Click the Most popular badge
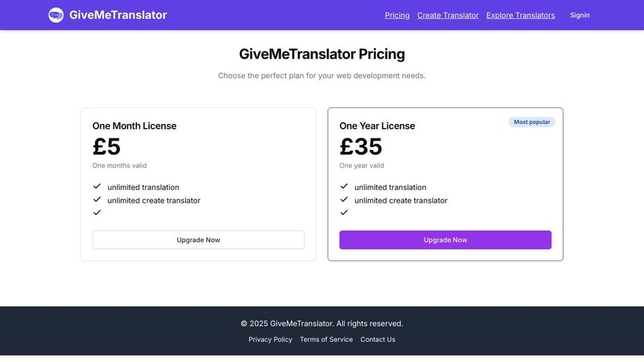The image size is (644, 362). pos(532,122)
